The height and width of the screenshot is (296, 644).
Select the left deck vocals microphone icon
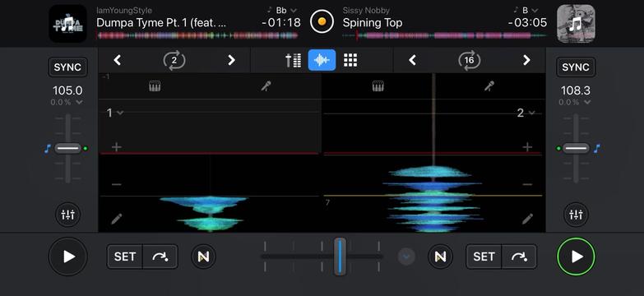click(266, 86)
